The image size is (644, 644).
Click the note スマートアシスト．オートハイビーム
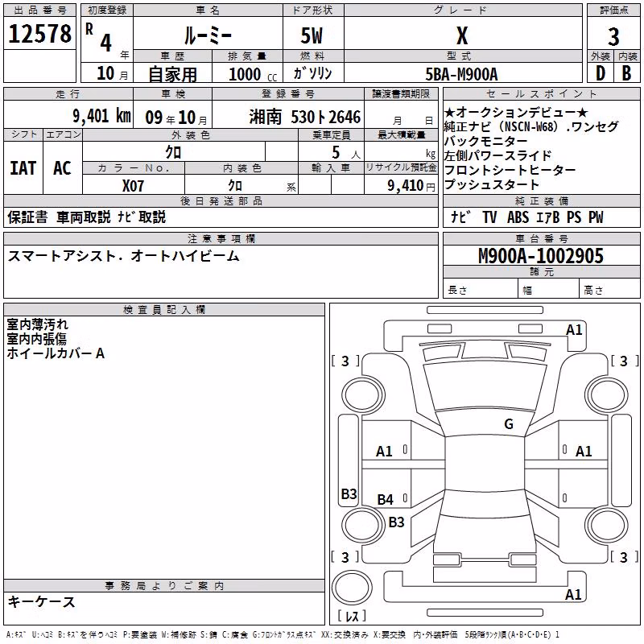point(123,256)
